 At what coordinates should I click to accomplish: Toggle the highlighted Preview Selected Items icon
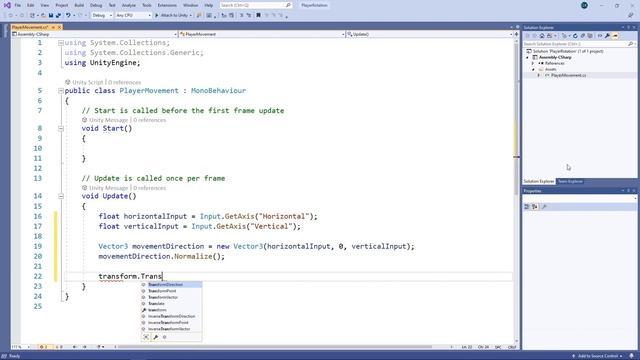[615, 36]
